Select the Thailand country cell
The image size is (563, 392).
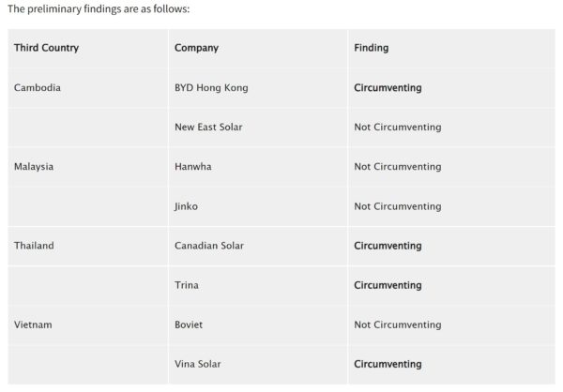tap(34, 246)
